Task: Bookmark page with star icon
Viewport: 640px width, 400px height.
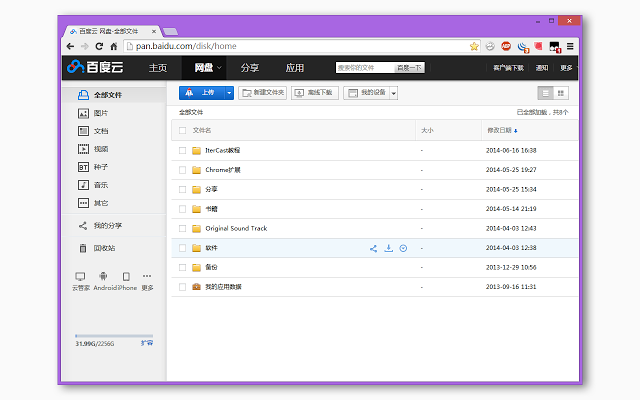Action: click(474, 47)
